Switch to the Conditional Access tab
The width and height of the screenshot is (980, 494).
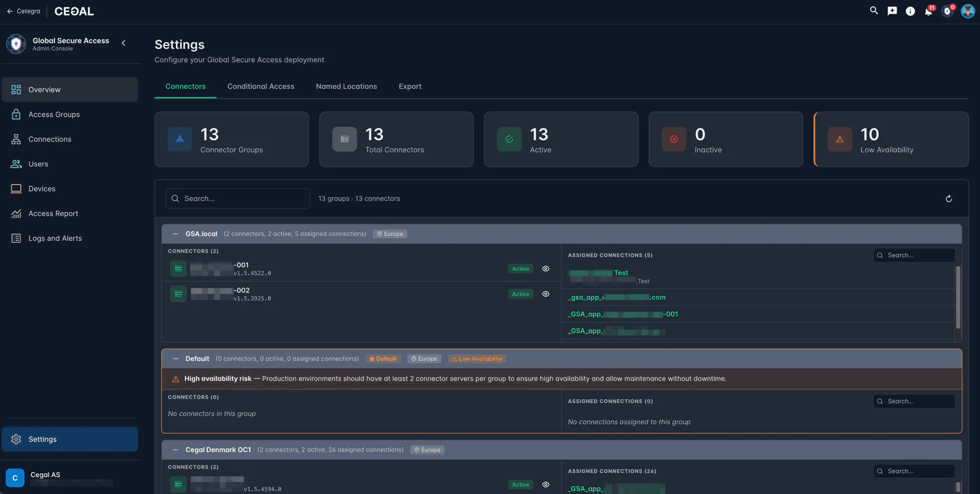coord(261,86)
